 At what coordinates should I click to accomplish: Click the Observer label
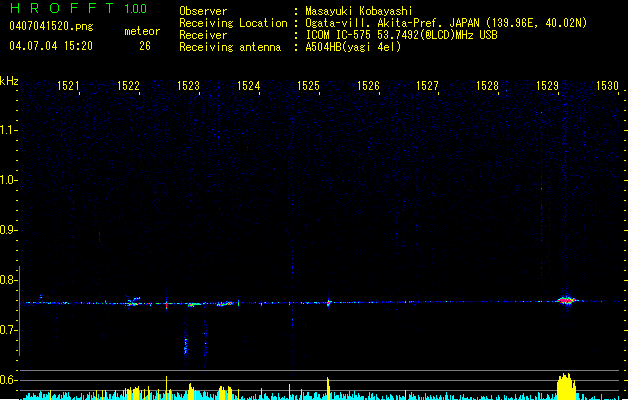(x=203, y=11)
